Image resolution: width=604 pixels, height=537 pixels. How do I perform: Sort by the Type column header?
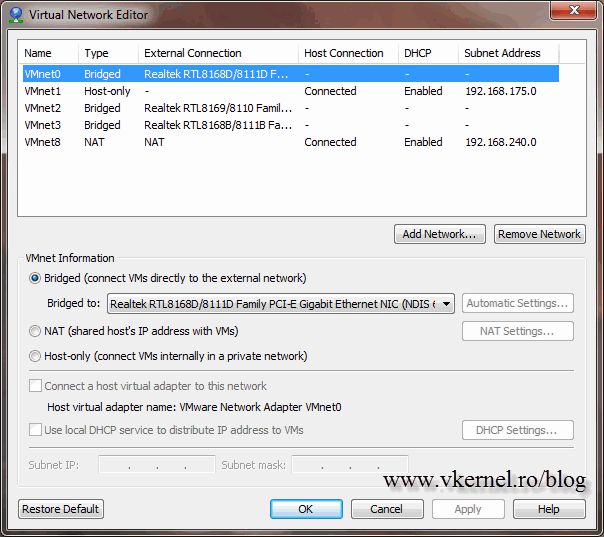point(109,53)
